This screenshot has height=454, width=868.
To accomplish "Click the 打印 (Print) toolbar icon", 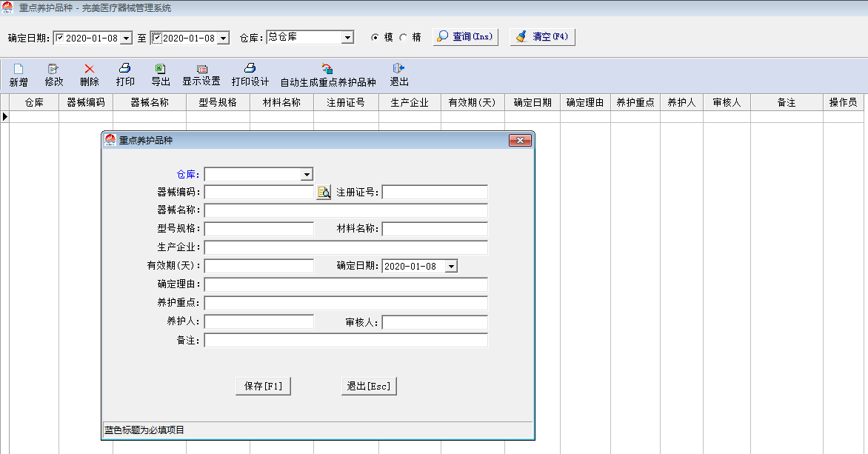I will [125, 69].
